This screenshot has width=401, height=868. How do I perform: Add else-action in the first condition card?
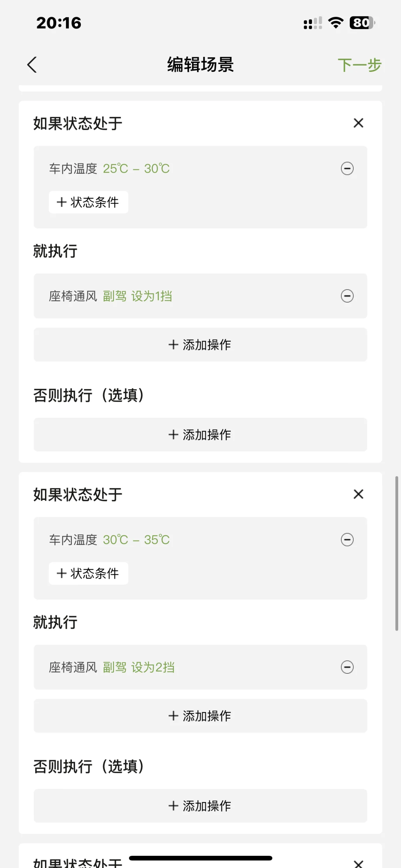coord(200,435)
